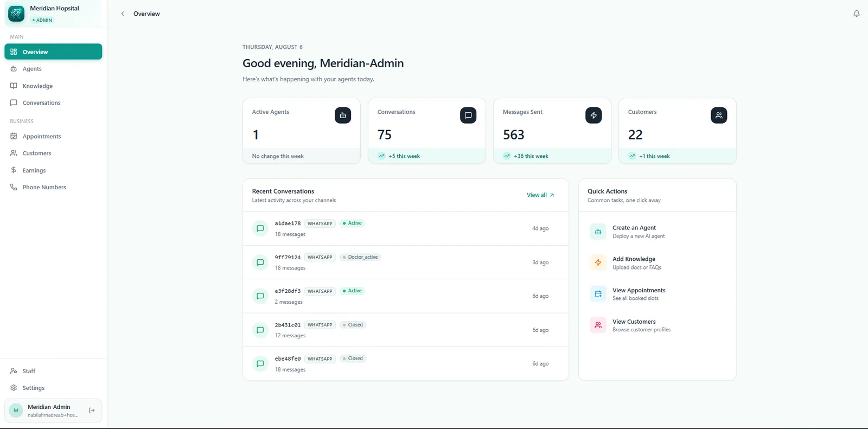The image size is (868, 429).
Task: Open the Customers sidebar item
Action: point(53,153)
